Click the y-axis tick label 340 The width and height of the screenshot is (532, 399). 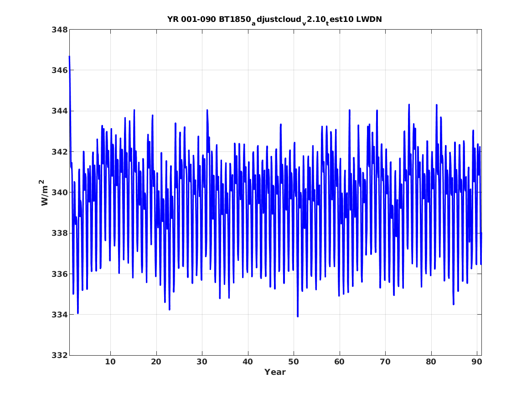click(x=59, y=192)
